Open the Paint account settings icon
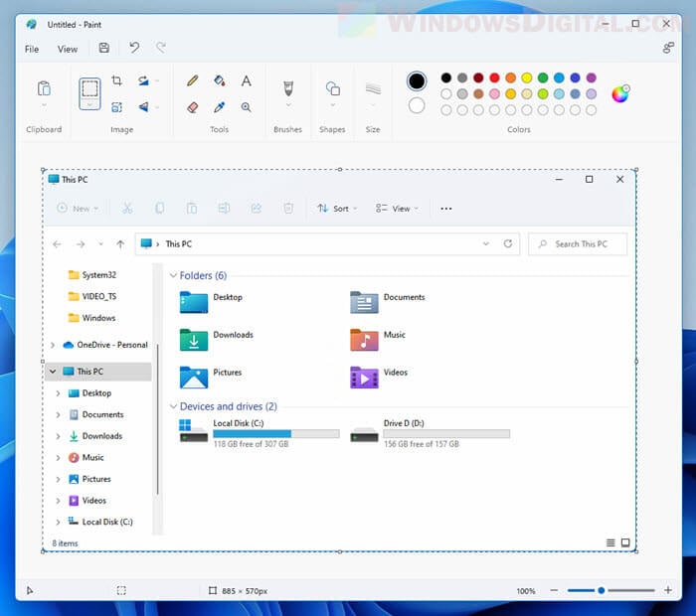This screenshot has height=616, width=696. click(x=668, y=48)
